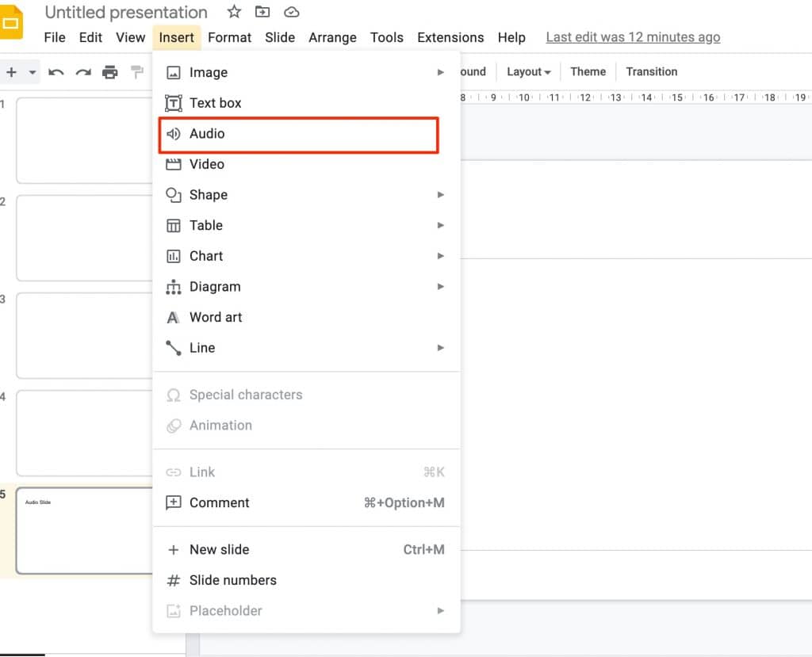This screenshot has width=812, height=657.
Task: Open the Tools menu
Action: click(386, 37)
